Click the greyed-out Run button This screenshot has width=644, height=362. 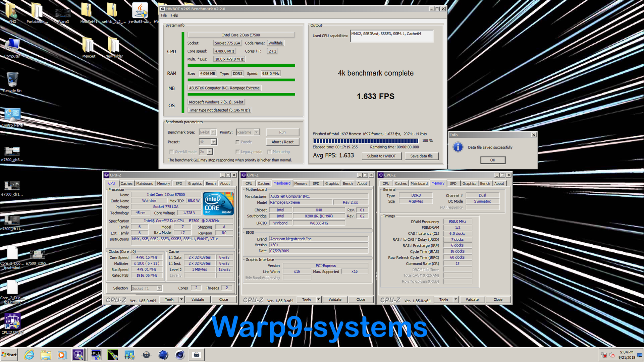point(282,132)
